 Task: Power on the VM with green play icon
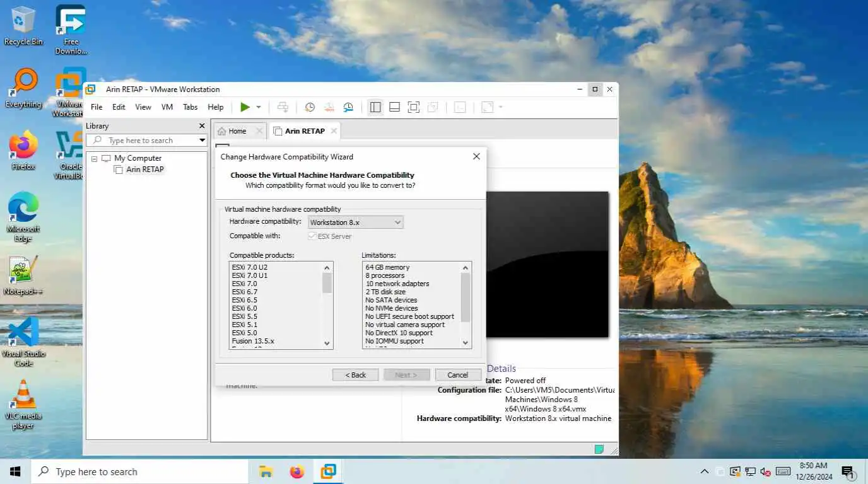click(x=245, y=107)
